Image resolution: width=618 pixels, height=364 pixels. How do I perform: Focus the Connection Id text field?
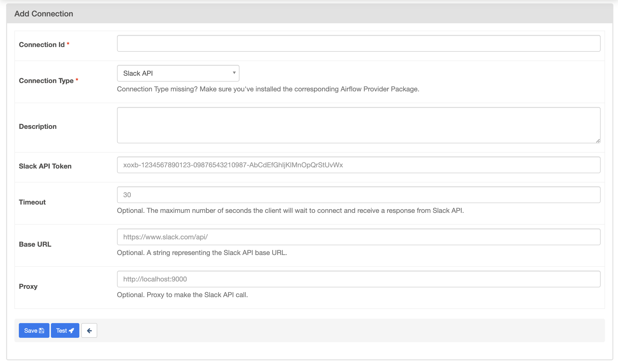coord(358,43)
